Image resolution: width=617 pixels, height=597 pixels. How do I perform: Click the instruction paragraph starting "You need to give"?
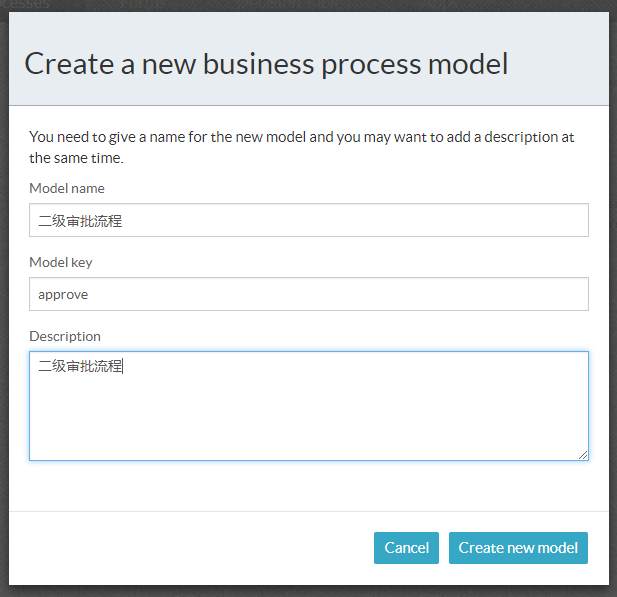(x=300, y=147)
